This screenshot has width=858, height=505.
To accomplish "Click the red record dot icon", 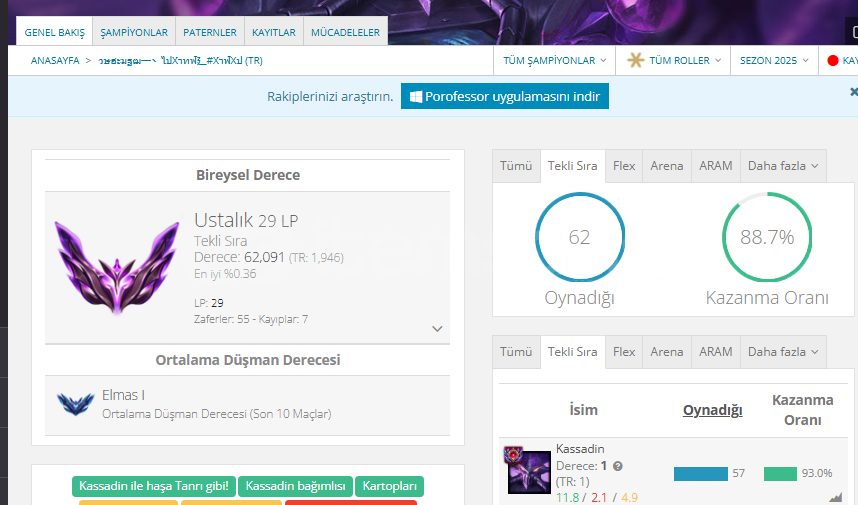I will tap(832, 61).
